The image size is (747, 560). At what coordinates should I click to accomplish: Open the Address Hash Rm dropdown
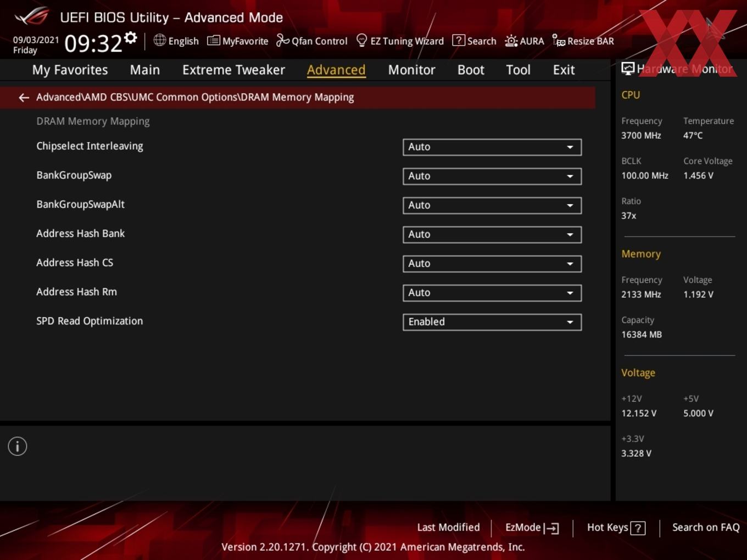[x=492, y=293]
